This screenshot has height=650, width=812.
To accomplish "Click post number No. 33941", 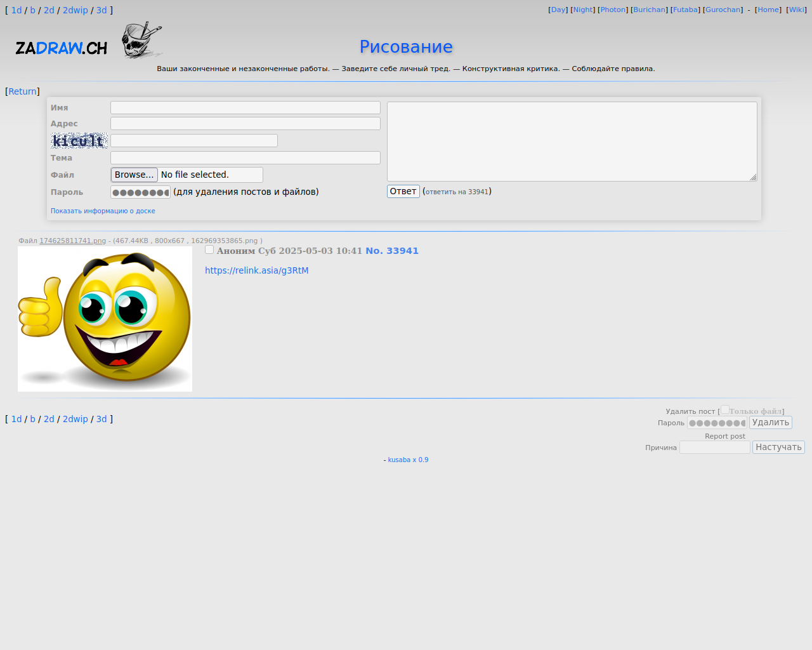I will [392, 251].
